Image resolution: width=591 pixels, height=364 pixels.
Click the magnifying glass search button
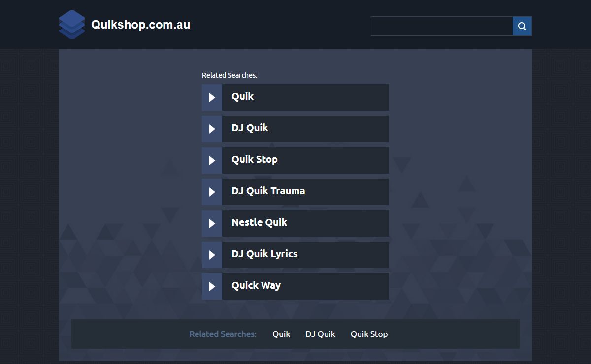tap(522, 26)
